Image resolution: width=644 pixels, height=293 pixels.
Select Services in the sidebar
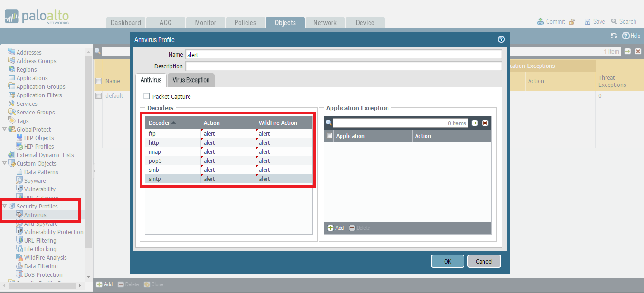[27, 104]
